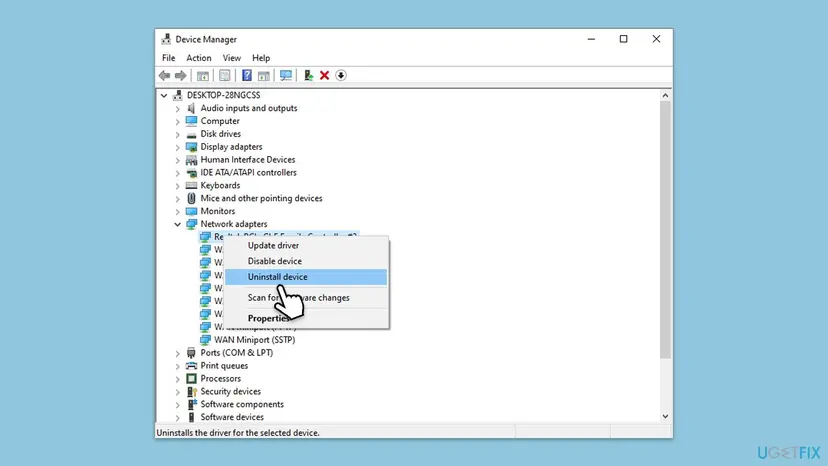Screen dimensions: 828x466
Task: Expand the Monitors category arrow
Action: [177, 211]
